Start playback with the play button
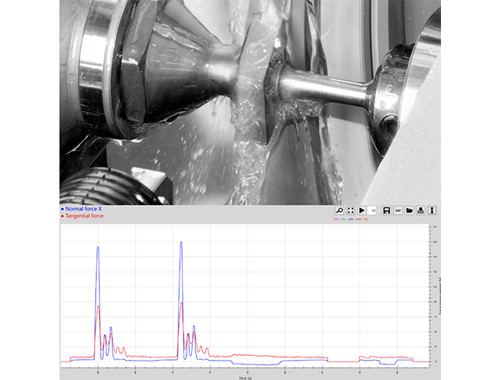The width and height of the screenshot is (500, 380). (362, 210)
